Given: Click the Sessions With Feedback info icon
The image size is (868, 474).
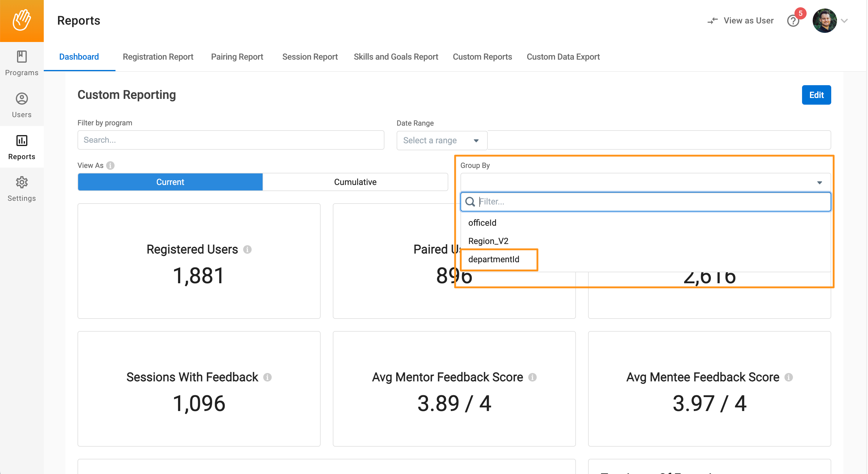Looking at the screenshot, I should [x=267, y=377].
